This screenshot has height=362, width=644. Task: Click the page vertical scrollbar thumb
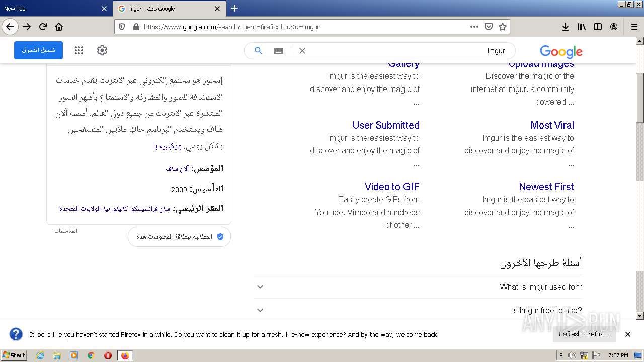(x=640, y=98)
